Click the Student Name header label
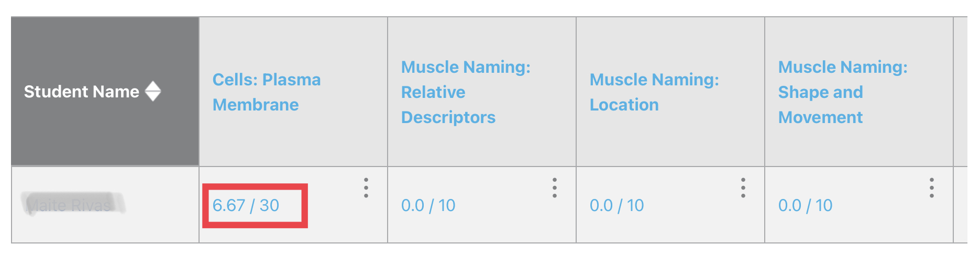980x255 pixels. point(82,92)
